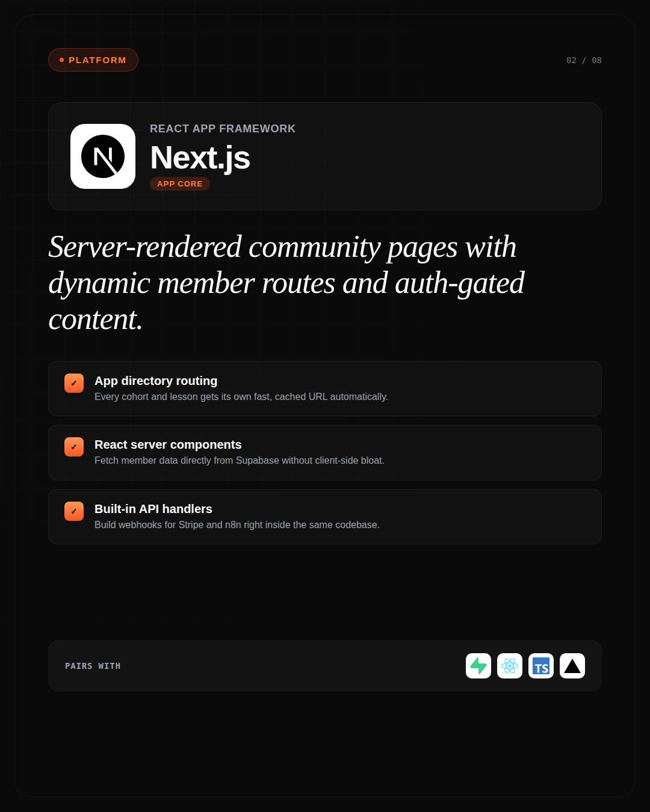Select the React server components heading
The image size is (650, 812).
point(168,444)
